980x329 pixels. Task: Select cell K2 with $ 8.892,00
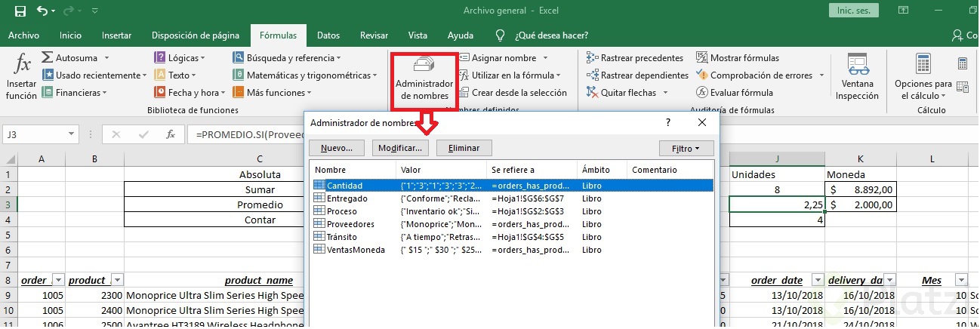pyautogui.click(x=861, y=190)
